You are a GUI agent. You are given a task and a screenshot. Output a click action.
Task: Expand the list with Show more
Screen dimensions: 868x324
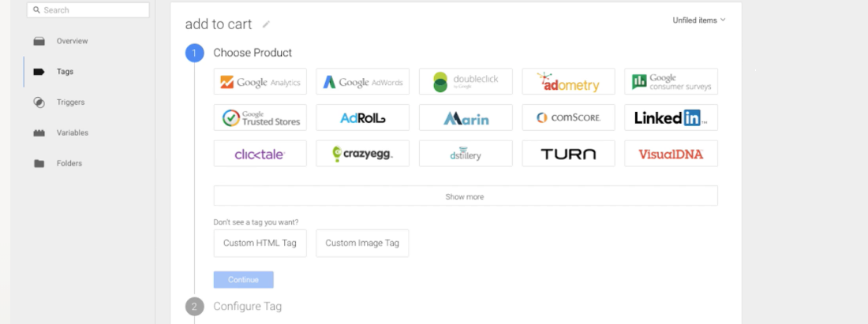click(x=466, y=196)
